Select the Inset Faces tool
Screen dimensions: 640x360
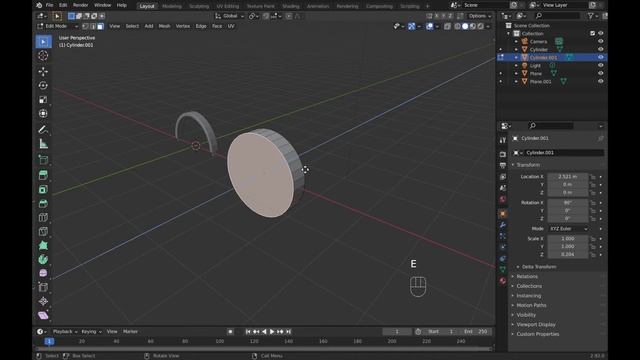43,189
